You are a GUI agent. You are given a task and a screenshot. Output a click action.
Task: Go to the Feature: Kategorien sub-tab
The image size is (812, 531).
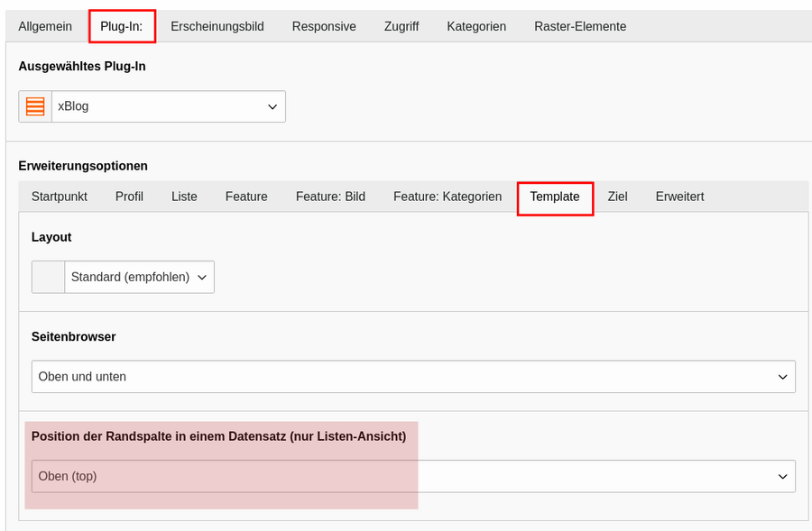448,197
